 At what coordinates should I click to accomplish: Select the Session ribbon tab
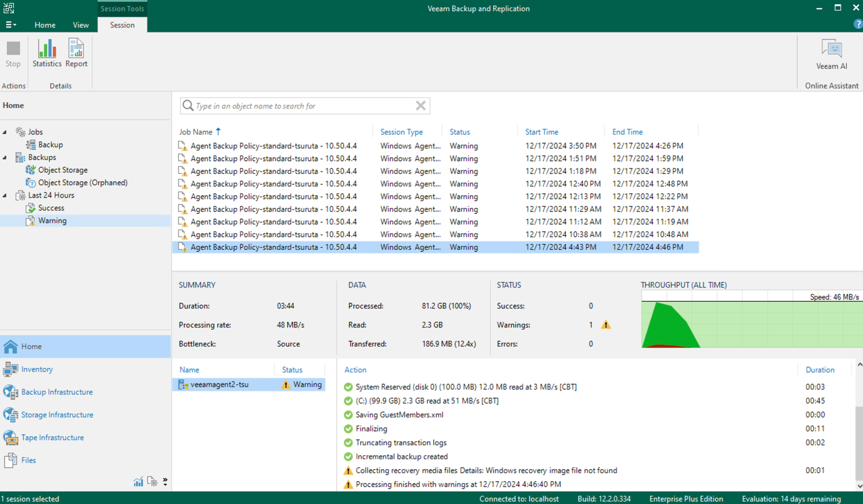tap(122, 25)
